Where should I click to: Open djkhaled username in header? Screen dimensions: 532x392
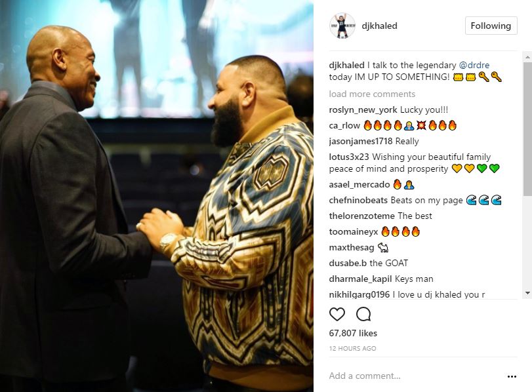379,26
